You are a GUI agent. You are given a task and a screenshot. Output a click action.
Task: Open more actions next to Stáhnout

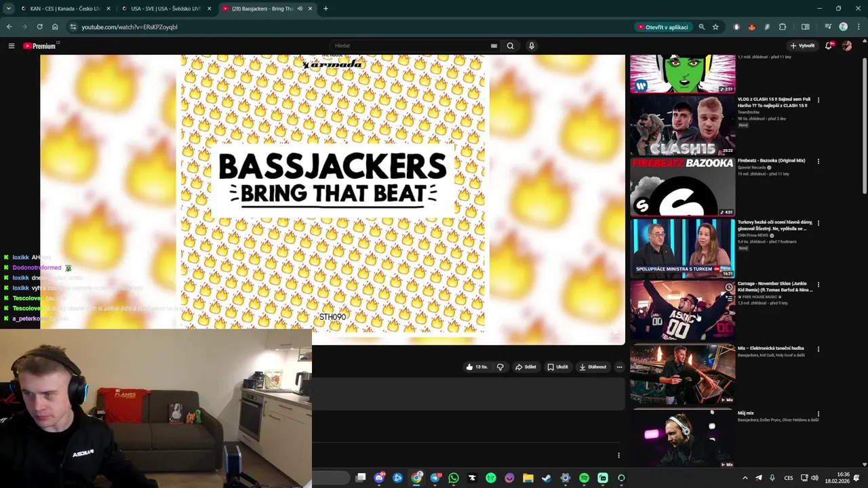(x=619, y=367)
